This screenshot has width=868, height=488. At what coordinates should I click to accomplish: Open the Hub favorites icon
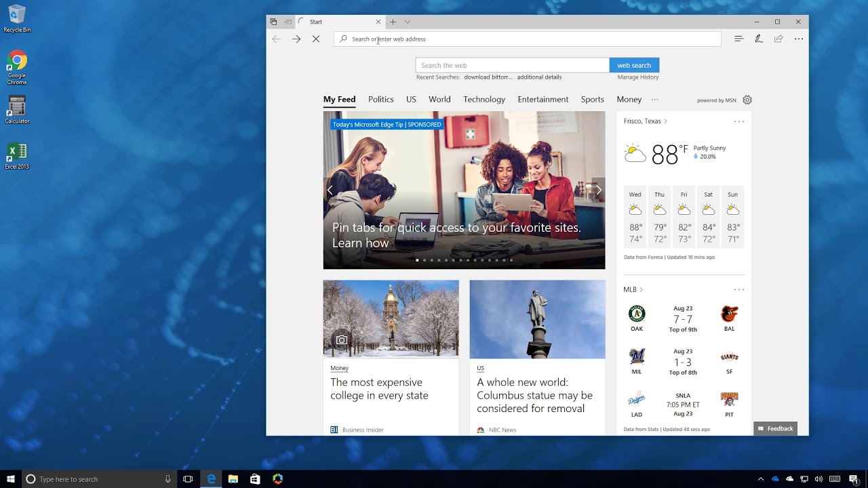738,39
